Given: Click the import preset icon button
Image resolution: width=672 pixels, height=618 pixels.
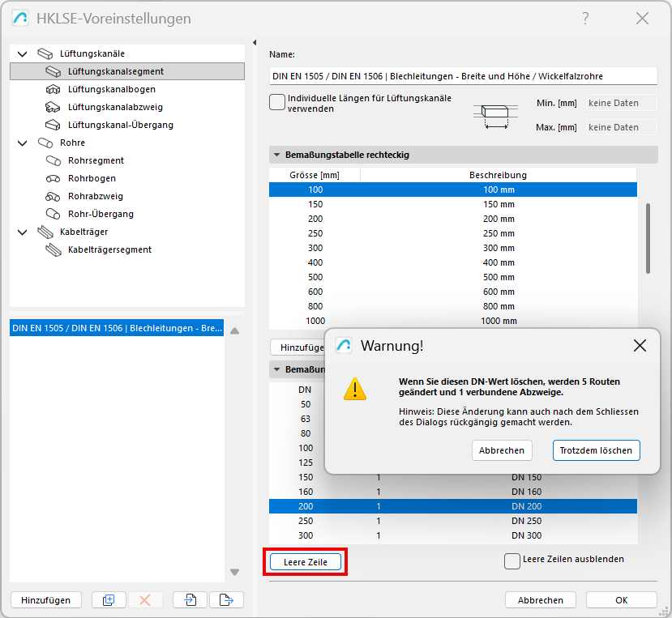Looking at the screenshot, I should (190, 600).
